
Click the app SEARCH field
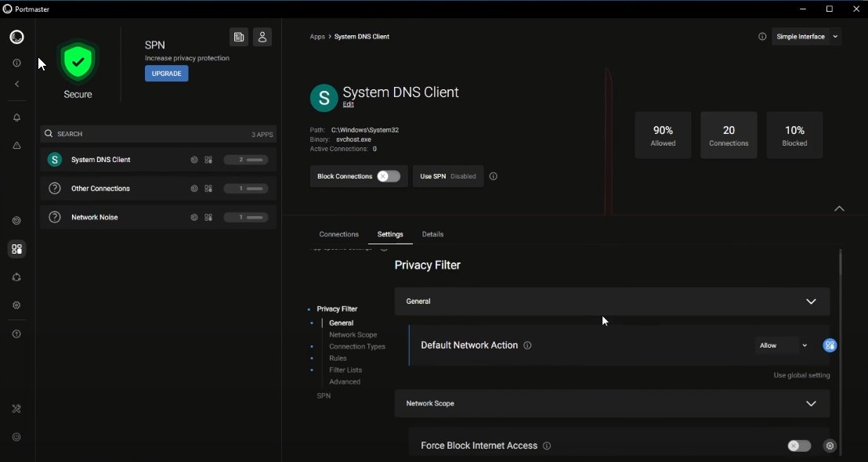click(158, 134)
